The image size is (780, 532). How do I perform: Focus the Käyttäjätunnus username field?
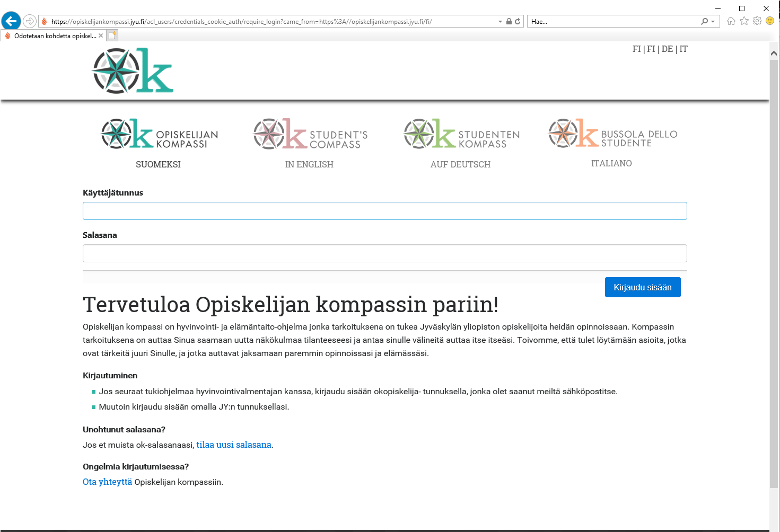(x=385, y=211)
